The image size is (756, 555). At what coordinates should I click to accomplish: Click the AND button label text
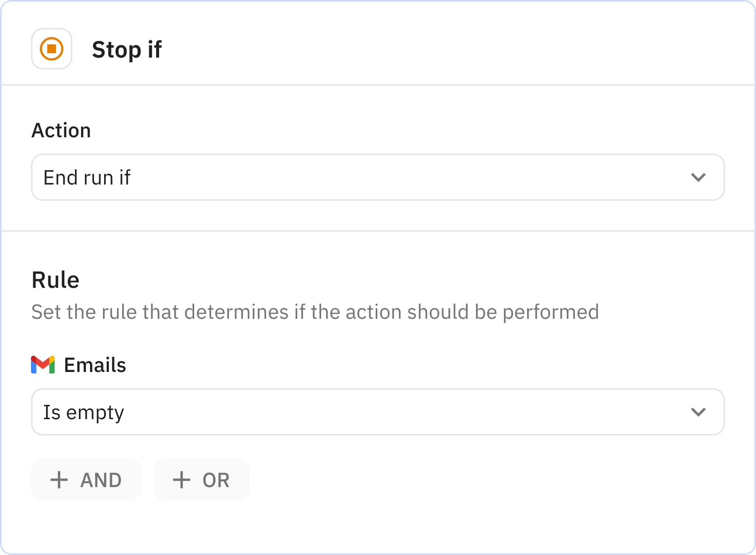[x=101, y=480]
